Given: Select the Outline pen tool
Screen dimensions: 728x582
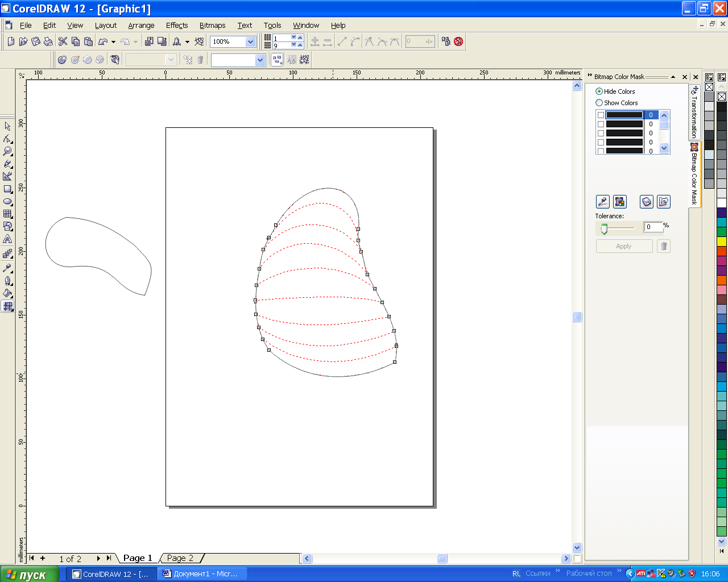Looking at the screenshot, I should [7, 280].
